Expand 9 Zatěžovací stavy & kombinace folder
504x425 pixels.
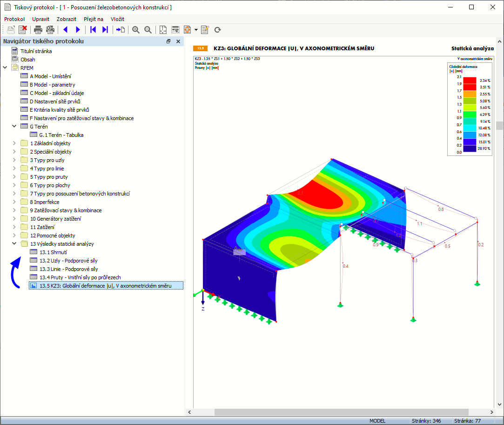tap(14, 210)
